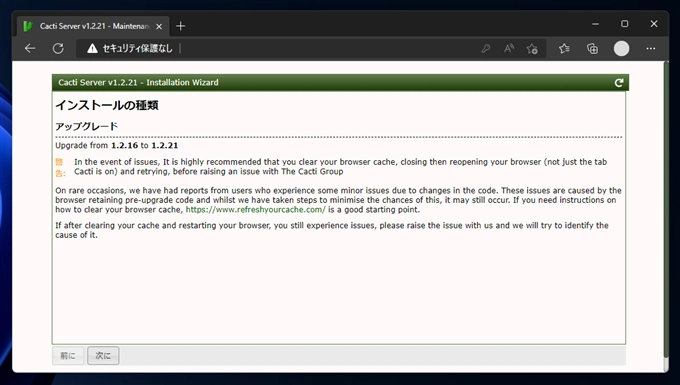Click the 'Cacti Server v1.2.21 - Installation Wizard' title

138,82
